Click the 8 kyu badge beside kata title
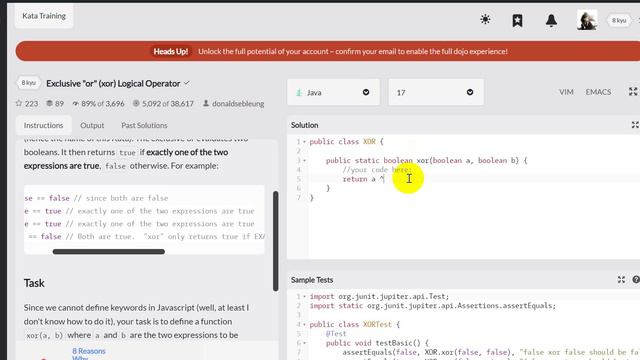 pyautogui.click(x=29, y=83)
